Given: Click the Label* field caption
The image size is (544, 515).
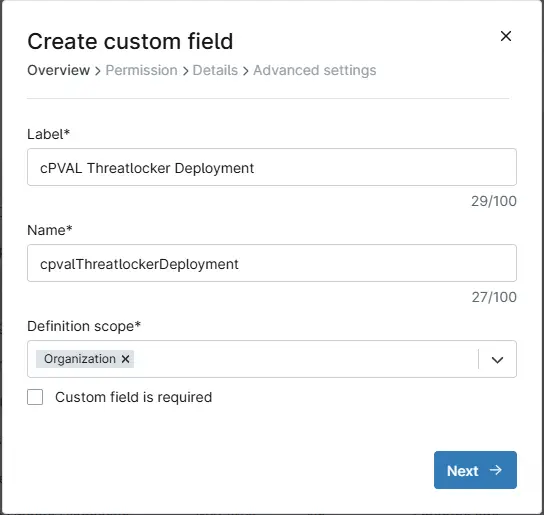Looking at the screenshot, I should click(49, 134).
